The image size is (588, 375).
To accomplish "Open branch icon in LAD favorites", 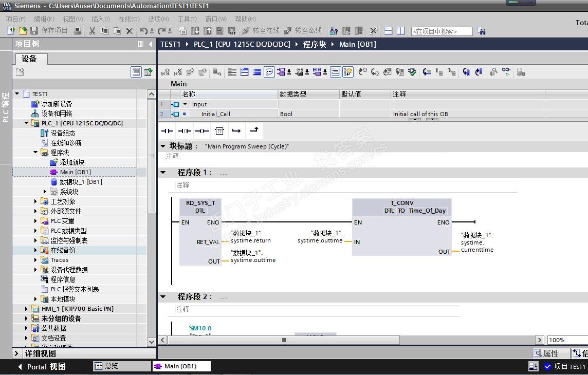I will point(236,131).
